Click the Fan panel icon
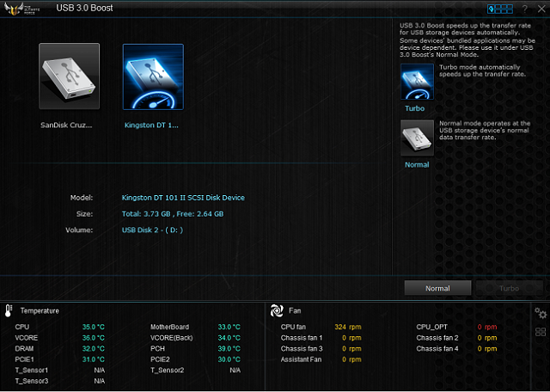550x392 pixels. [277, 310]
